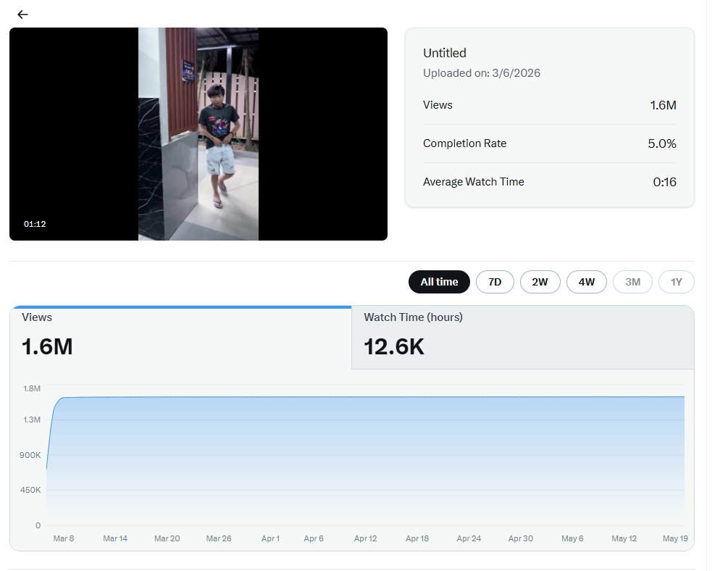This screenshot has width=728, height=571.
Task: Click the Mar 14 axis label
Action: (x=115, y=538)
